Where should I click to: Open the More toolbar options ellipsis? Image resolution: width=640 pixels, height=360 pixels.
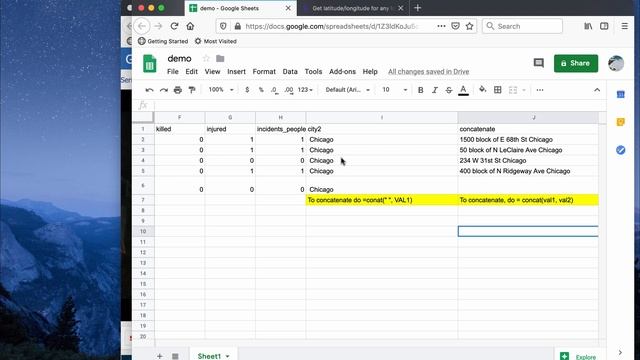pyautogui.click(x=540, y=90)
